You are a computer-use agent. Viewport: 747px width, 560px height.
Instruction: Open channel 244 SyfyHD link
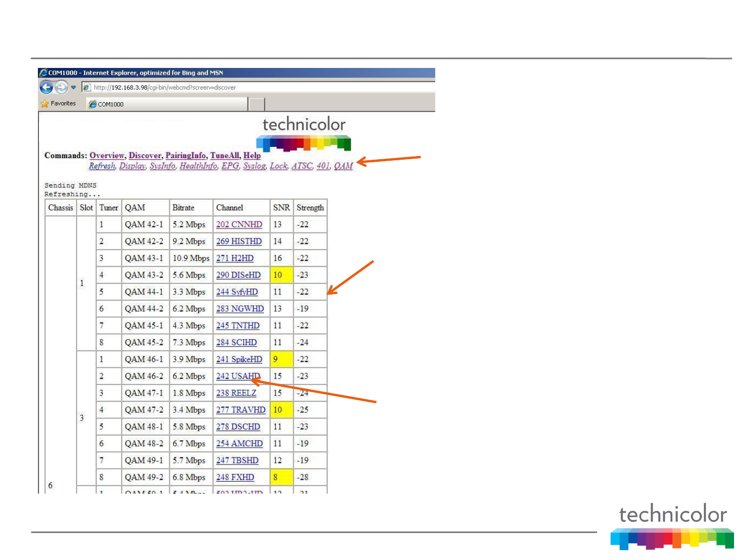tap(237, 292)
